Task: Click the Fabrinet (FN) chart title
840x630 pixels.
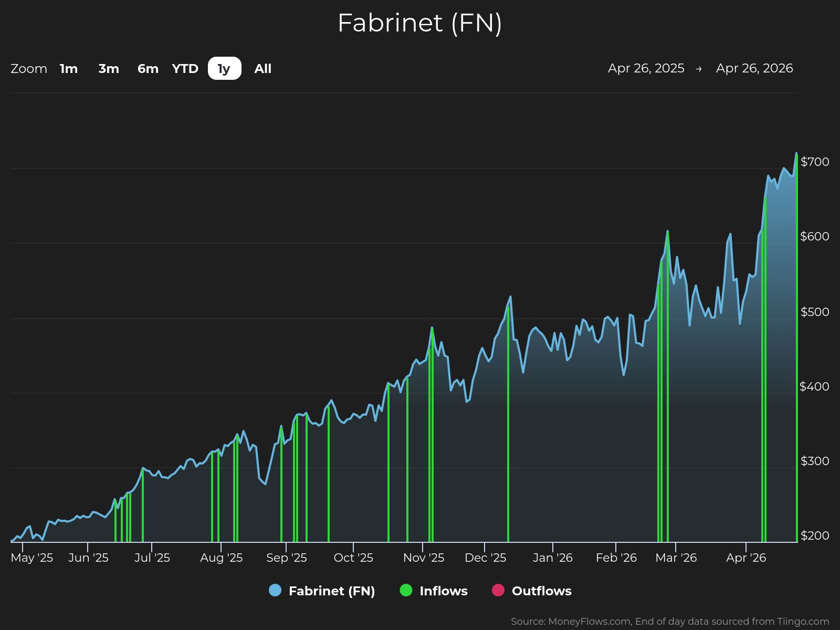Action: 419,23
